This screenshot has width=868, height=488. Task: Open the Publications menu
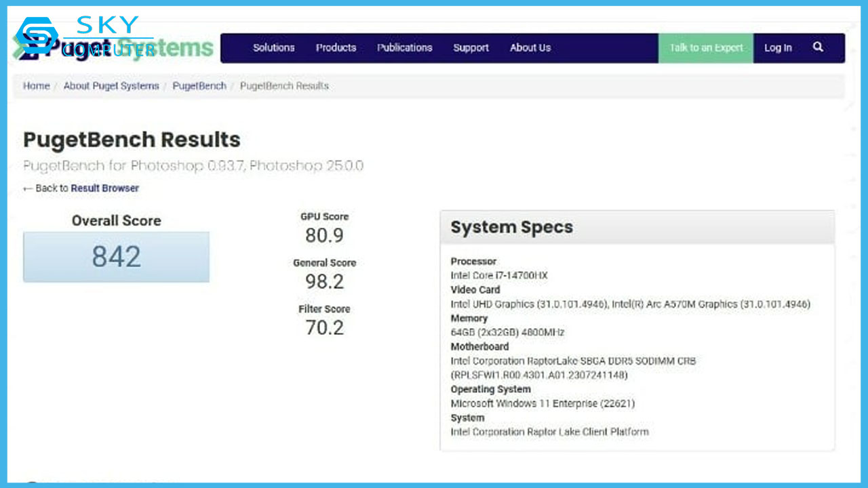[x=405, y=47]
